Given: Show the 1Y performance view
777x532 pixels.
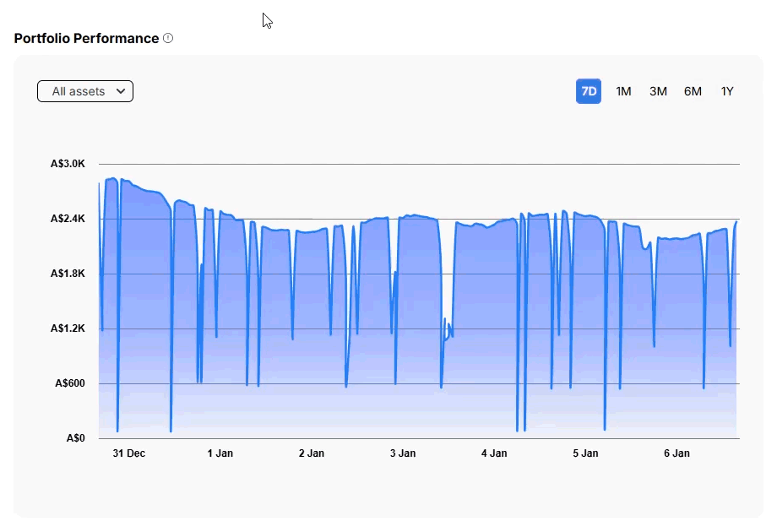Looking at the screenshot, I should 727,91.
